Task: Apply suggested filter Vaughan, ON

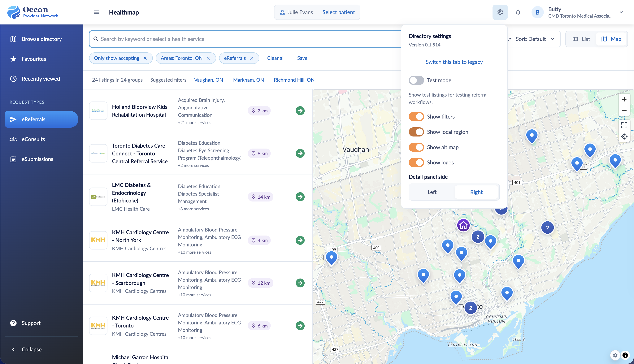Action: pyautogui.click(x=209, y=80)
